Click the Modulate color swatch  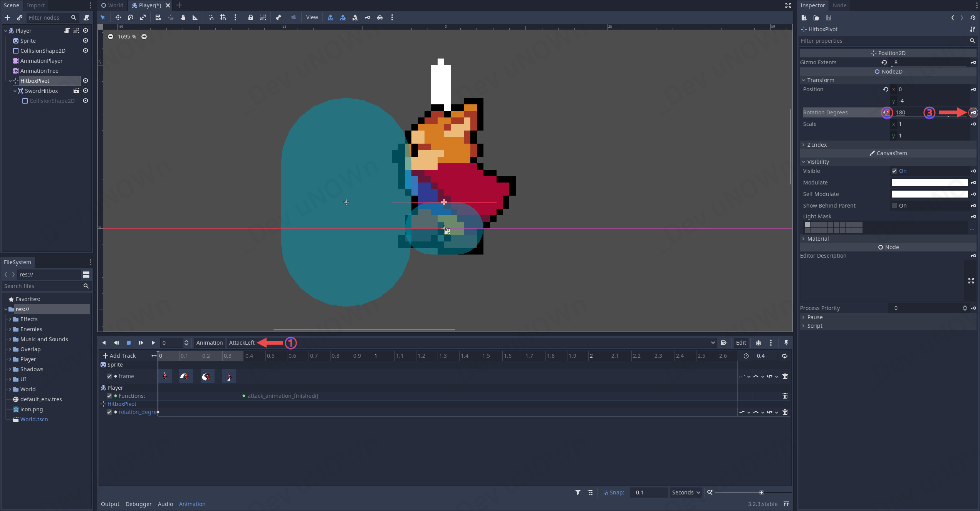(930, 183)
